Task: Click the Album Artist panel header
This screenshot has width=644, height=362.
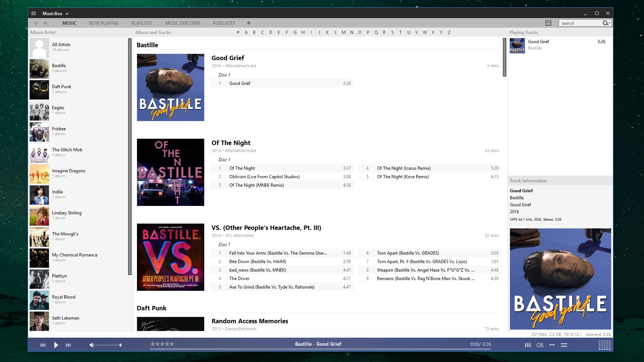Action: click(43, 32)
